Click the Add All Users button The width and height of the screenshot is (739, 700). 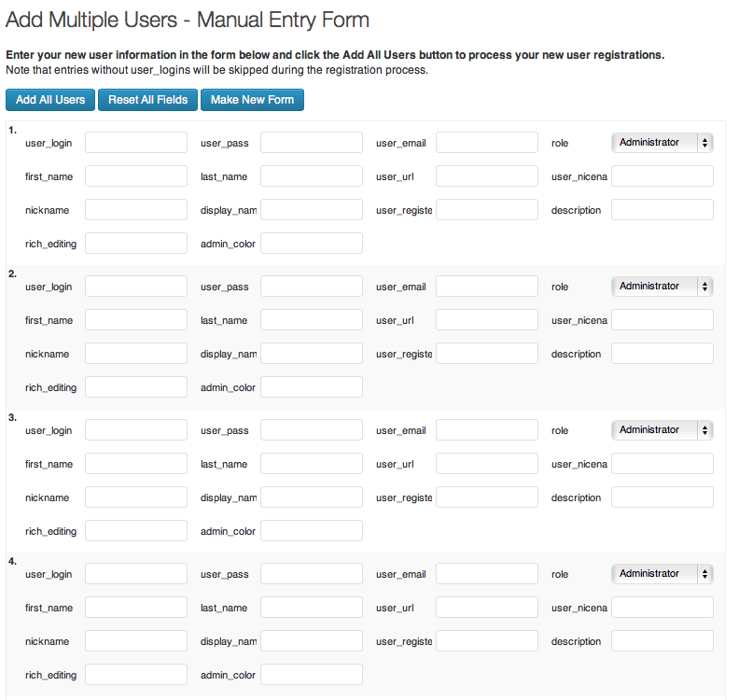[x=50, y=100]
